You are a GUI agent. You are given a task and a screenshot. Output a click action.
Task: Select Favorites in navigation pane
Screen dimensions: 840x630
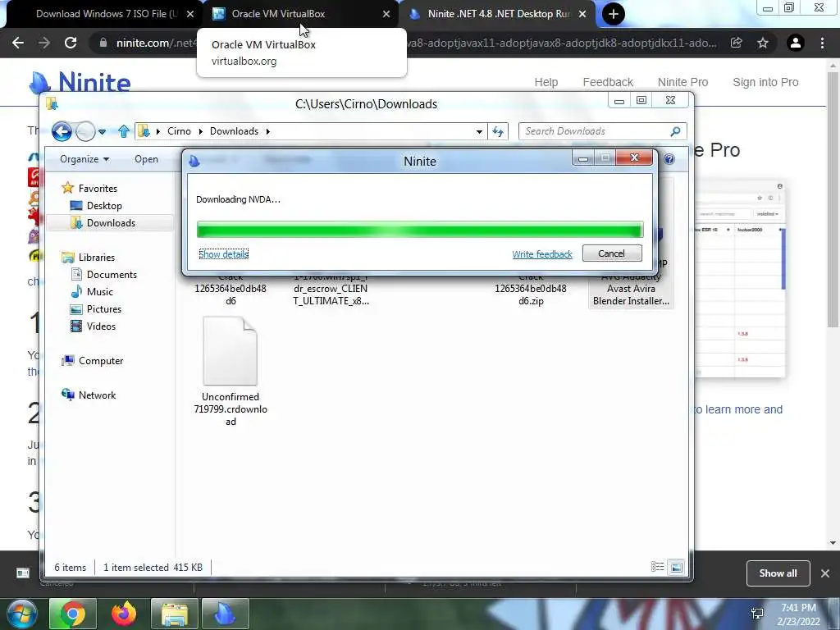coord(98,189)
